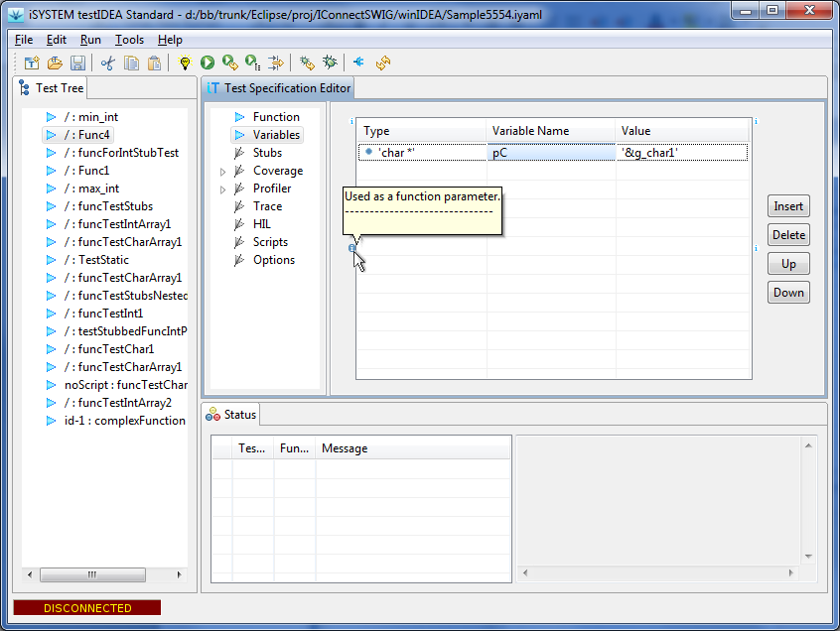Open a file using the folder icon
The height and width of the screenshot is (631, 840).
(55, 63)
